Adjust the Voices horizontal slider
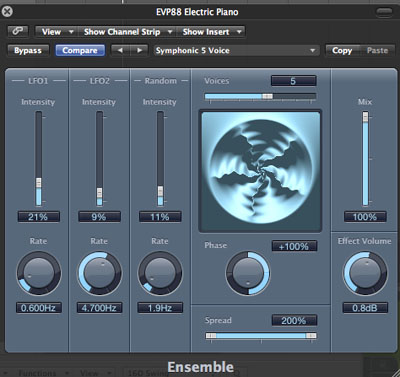 click(x=260, y=97)
